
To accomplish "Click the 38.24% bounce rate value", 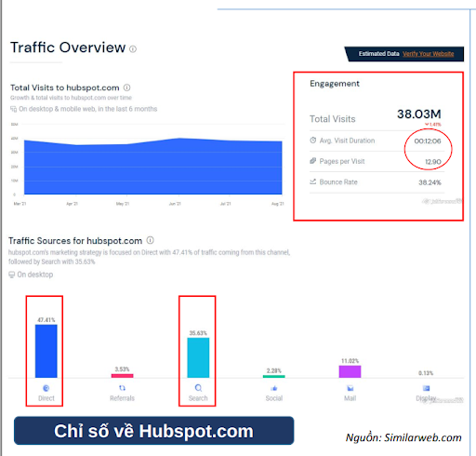I will [x=430, y=182].
